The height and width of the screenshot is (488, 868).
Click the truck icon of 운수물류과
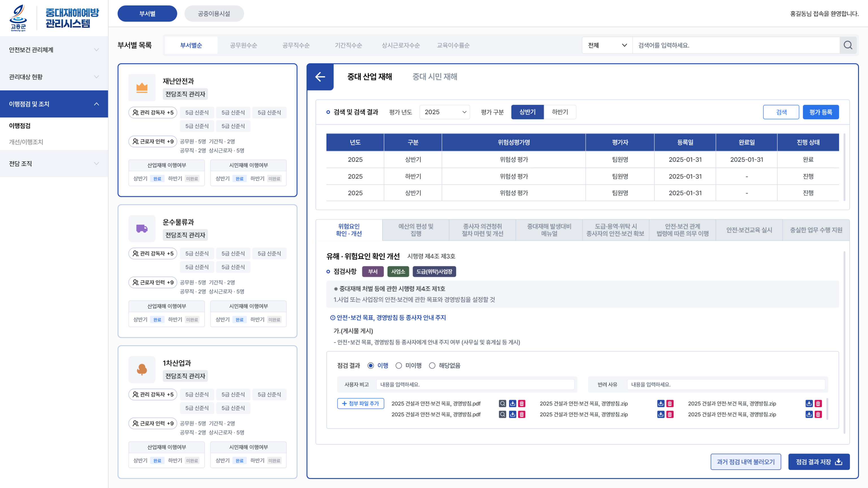coord(142,229)
